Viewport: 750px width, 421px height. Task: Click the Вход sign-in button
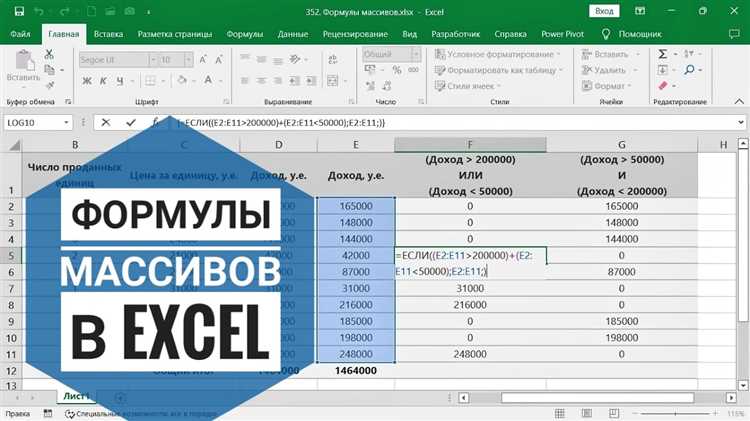(x=604, y=11)
